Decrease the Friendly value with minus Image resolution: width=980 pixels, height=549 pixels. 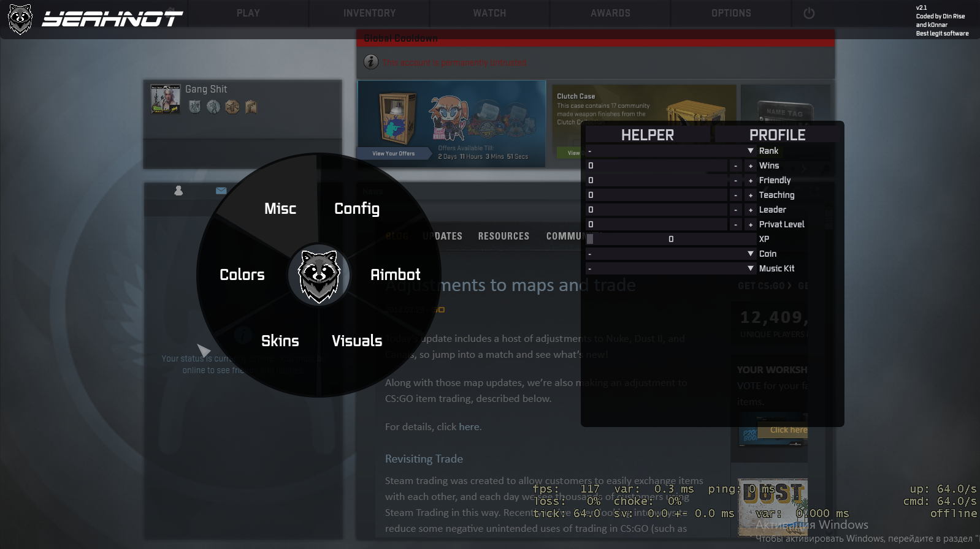pyautogui.click(x=736, y=180)
